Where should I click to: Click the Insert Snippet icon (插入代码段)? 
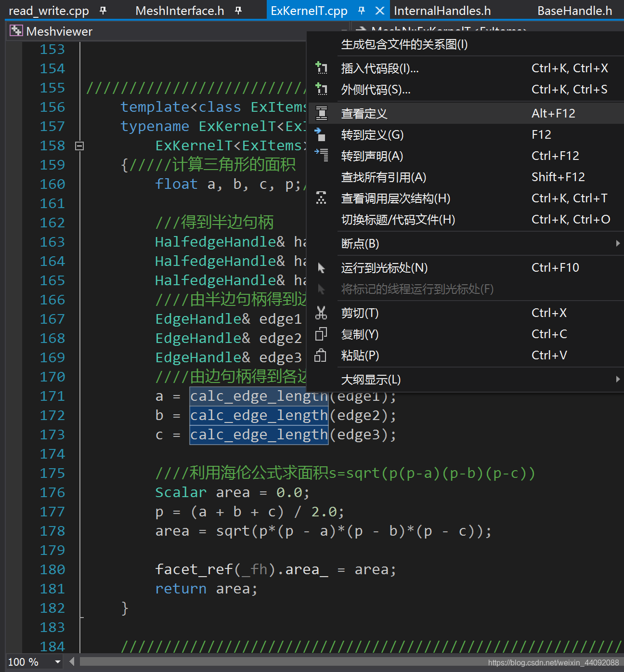pyautogui.click(x=321, y=68)
